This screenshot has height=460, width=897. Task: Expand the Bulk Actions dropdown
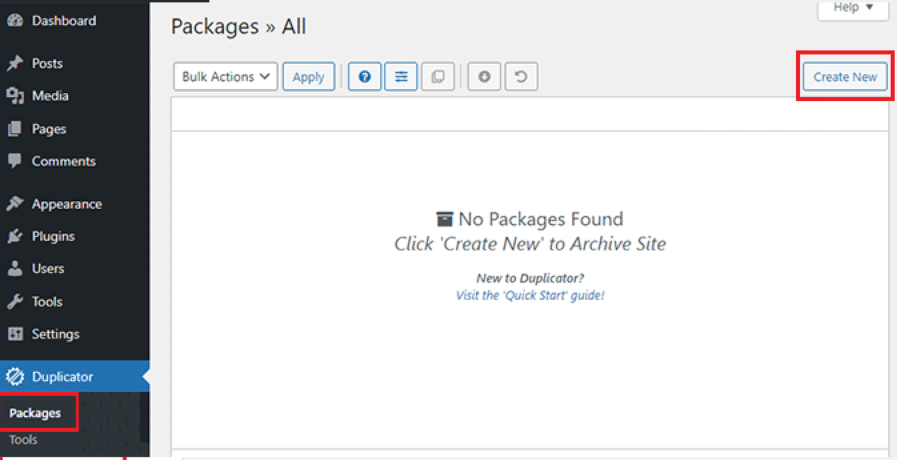225,77
